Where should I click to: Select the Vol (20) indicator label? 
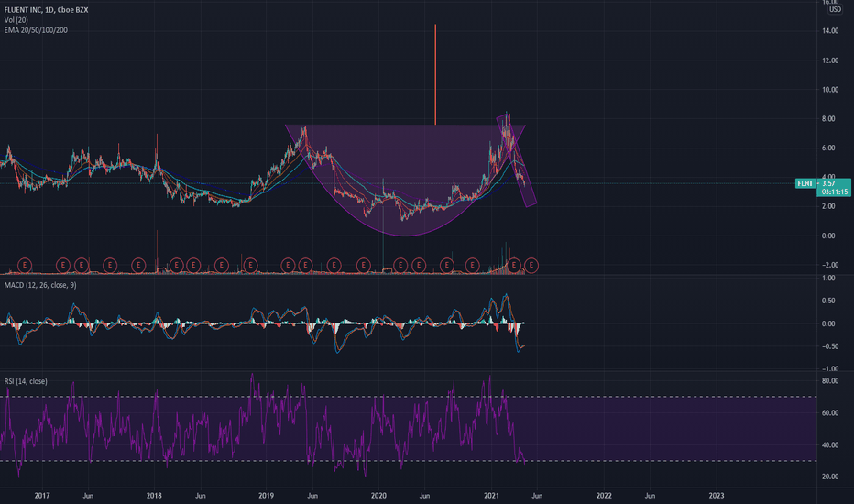[x=16, y=20]
